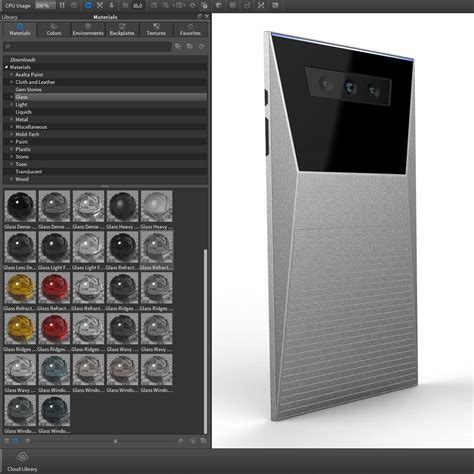This screenshot has width=474, height=474.
Task: Click the performance mode icon next to pause
Action: pos(74,5)
